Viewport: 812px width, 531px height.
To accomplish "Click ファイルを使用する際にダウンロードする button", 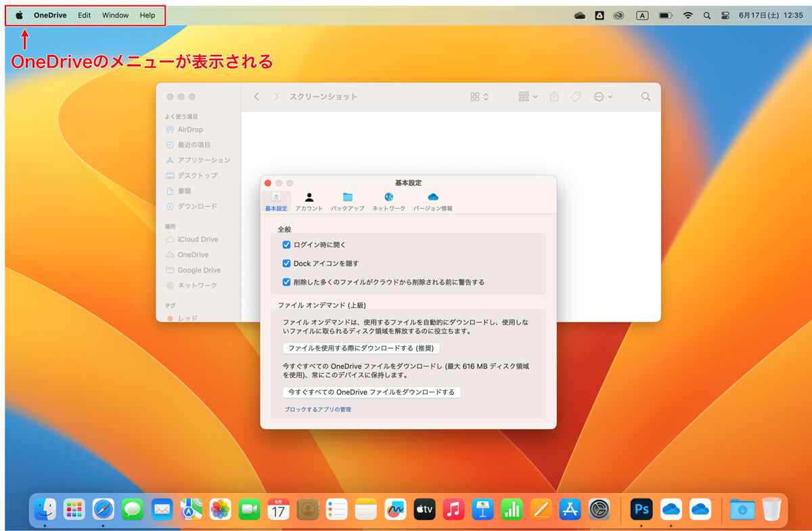I will point(361,348).
